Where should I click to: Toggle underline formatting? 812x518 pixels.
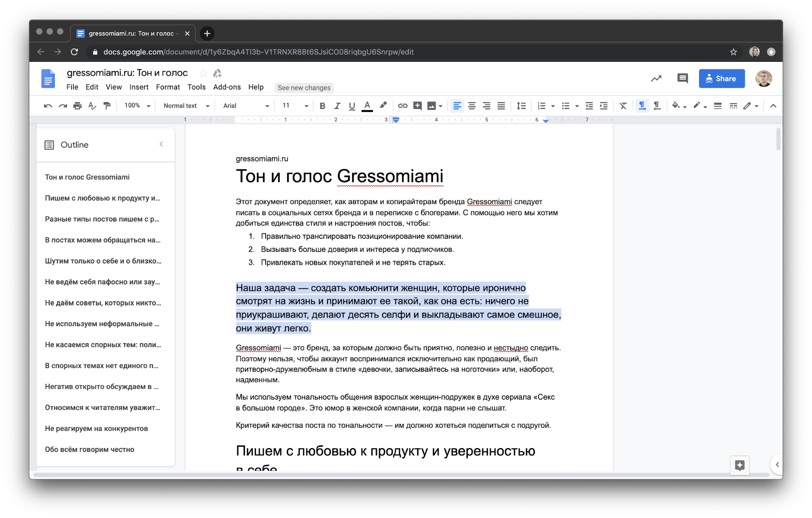352,106
